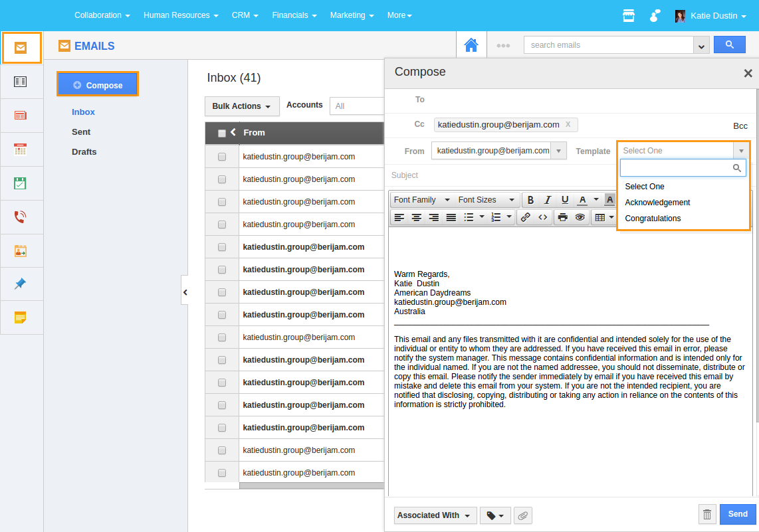Expand the Font Family dropdown
The height and width of the screenshot is (532, 759).
[x=421, y=200]
